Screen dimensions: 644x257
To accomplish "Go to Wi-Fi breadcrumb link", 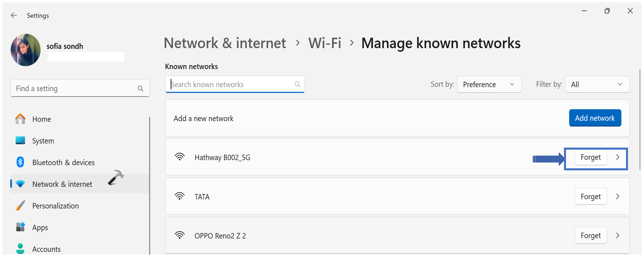I will 325,43.
